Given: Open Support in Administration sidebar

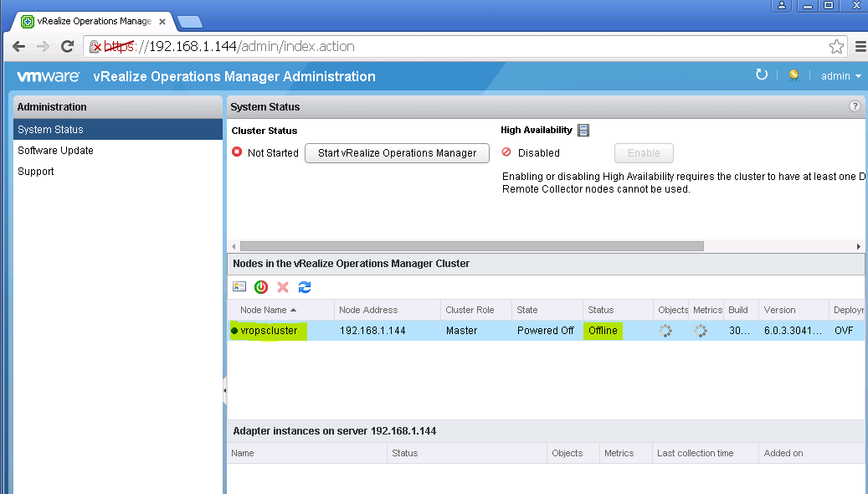Looking at the screenshot, I should (35, 172).
